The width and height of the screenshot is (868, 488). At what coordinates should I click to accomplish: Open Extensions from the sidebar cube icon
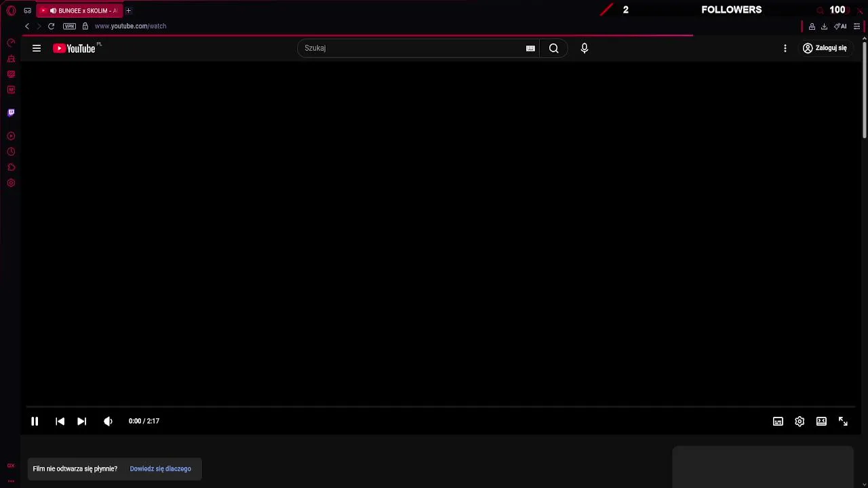point(11,167)
